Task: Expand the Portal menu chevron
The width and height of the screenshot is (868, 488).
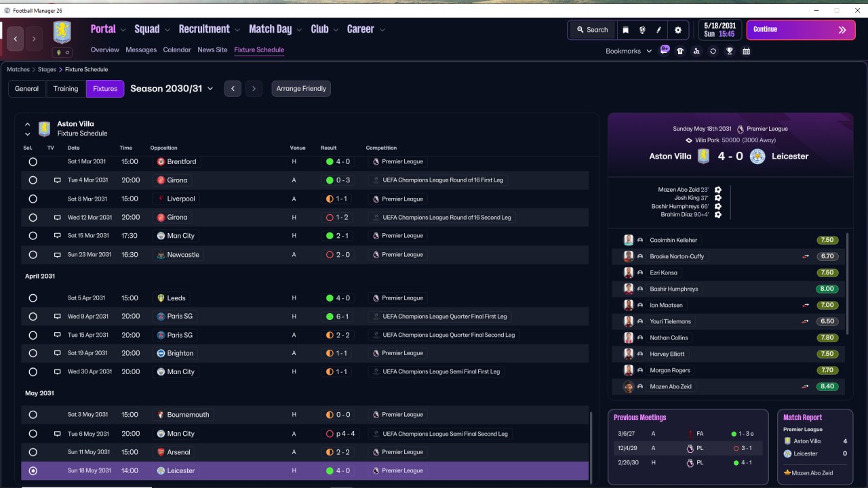Action: coord(123,30)
